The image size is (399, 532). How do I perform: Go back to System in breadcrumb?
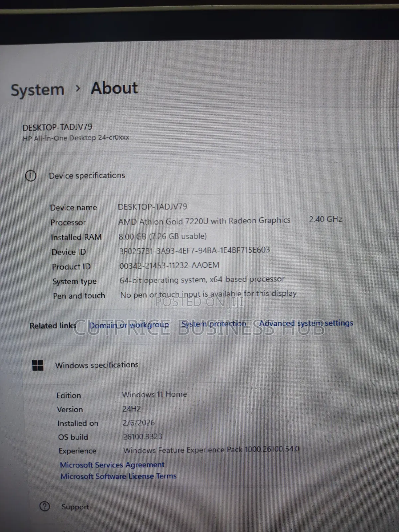tap(37, 90)
